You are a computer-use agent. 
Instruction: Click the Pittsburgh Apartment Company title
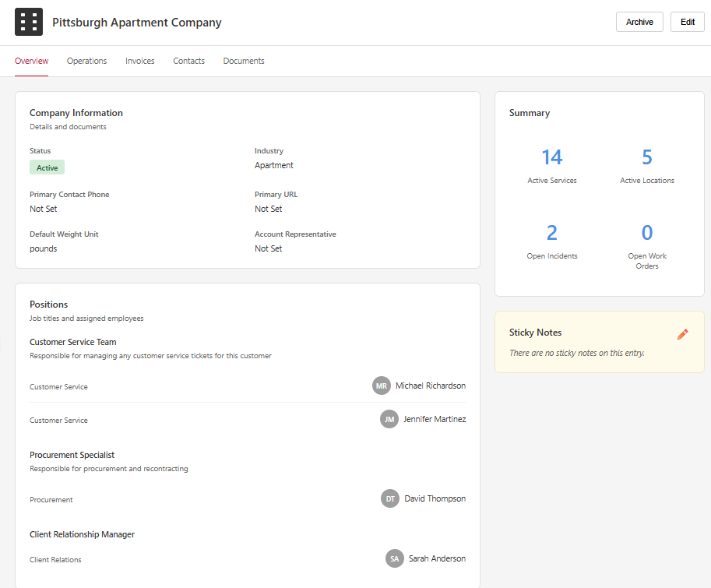[137, 23]
